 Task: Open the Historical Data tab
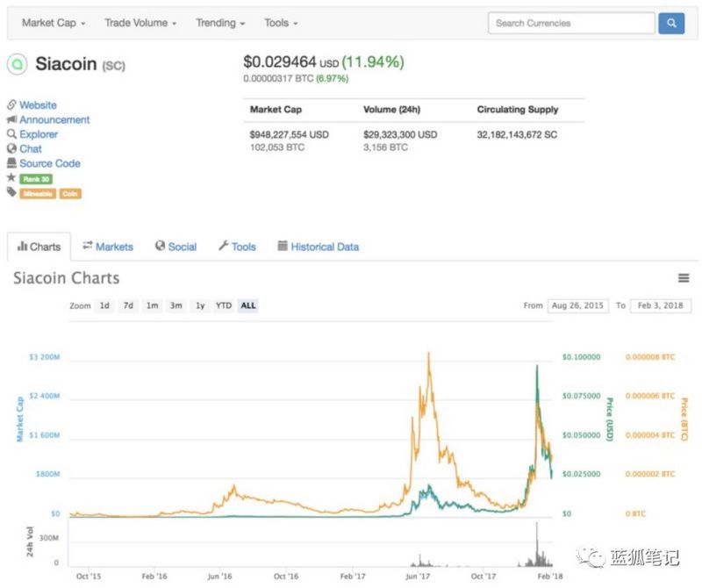(319, 247)
